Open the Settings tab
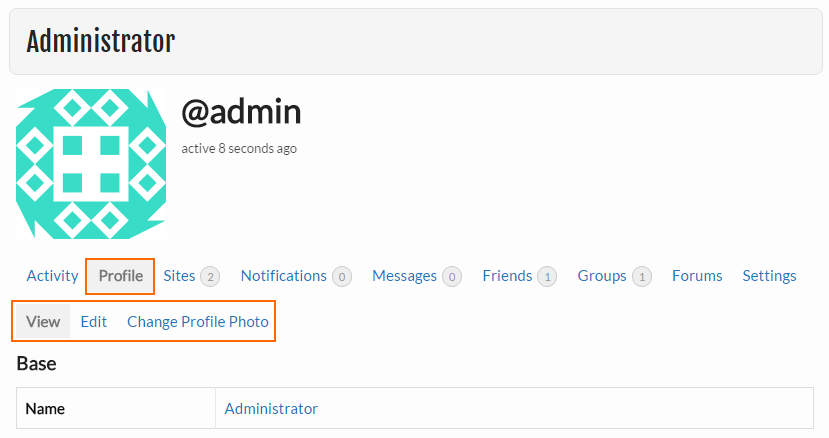 click(769, 276)
